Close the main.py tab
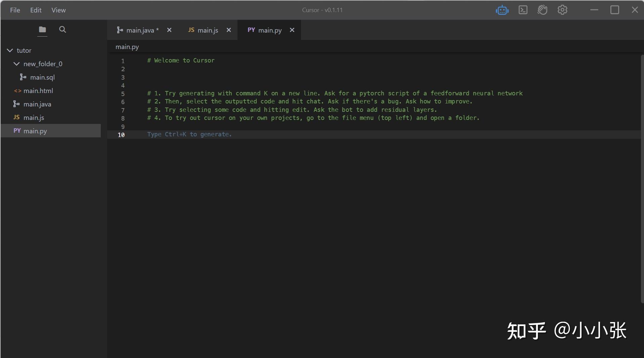The height and width of the screenshot is (358, 644). coord(292,30)
